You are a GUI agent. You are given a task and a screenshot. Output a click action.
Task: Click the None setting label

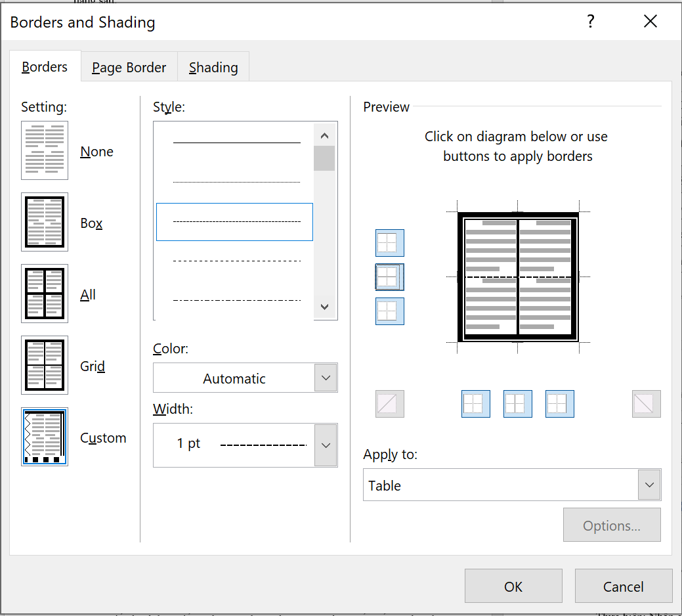96,152
